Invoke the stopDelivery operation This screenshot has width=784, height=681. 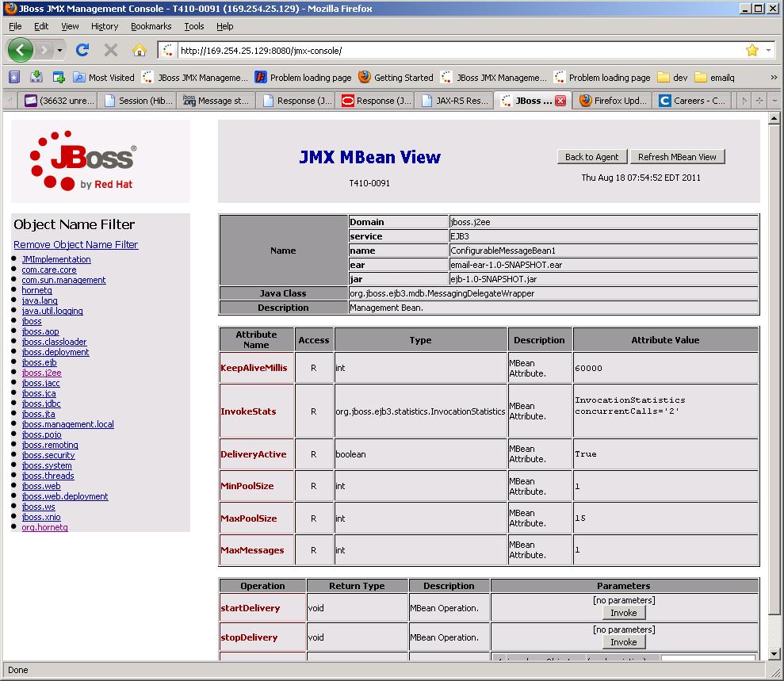coord(624,642)
